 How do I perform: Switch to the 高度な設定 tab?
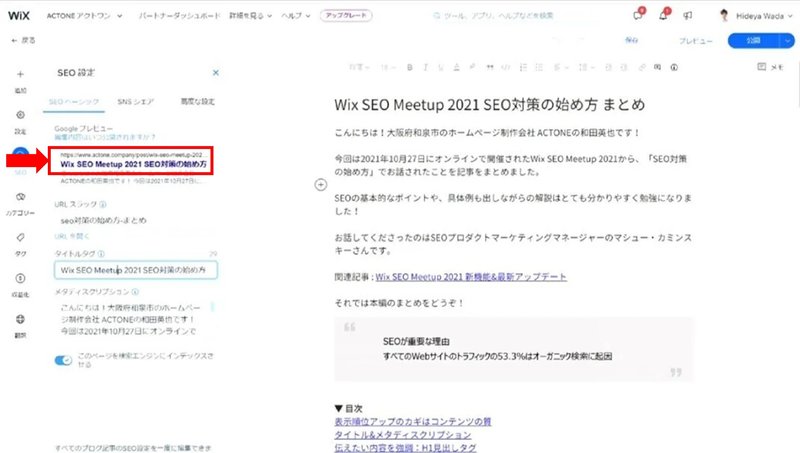coord(197,102)
